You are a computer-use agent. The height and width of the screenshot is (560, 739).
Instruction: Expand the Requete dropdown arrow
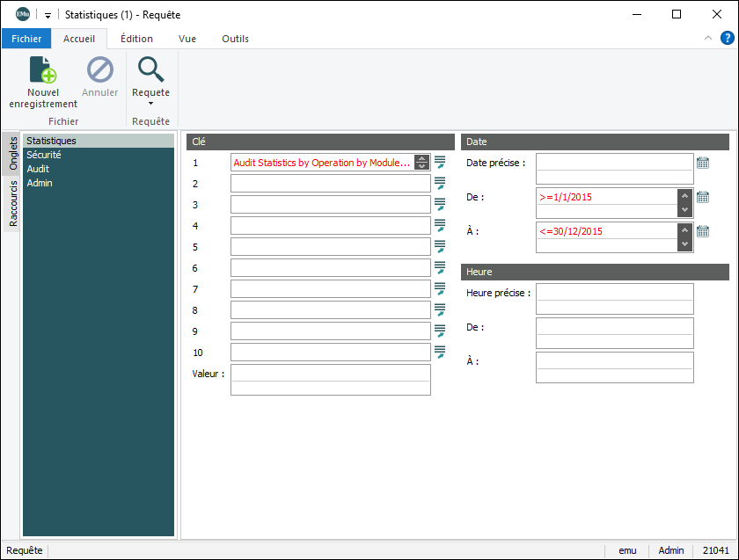(x=150, y=104)
